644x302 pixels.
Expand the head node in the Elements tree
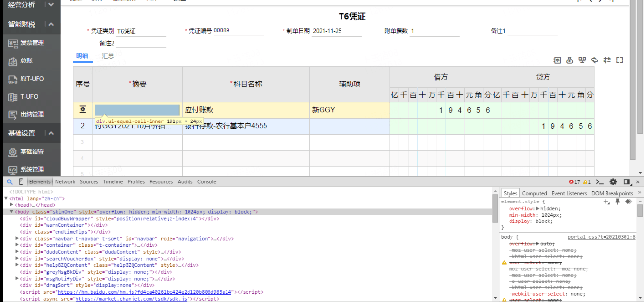(12, 205)
